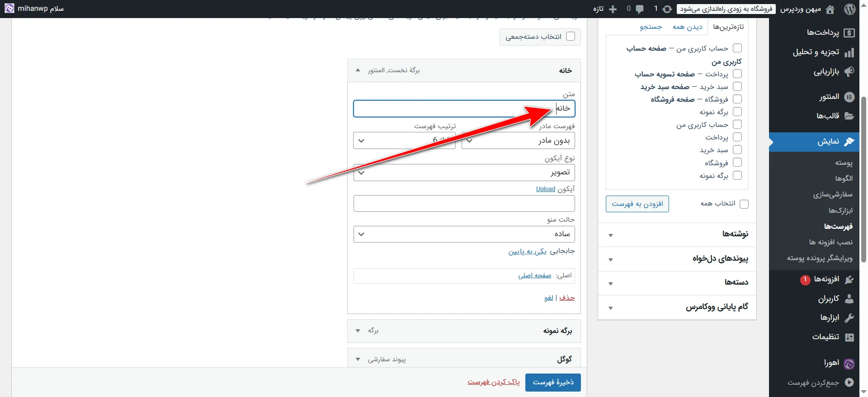Open سفارشی‌سازی submenu item

tap(833, 195)
